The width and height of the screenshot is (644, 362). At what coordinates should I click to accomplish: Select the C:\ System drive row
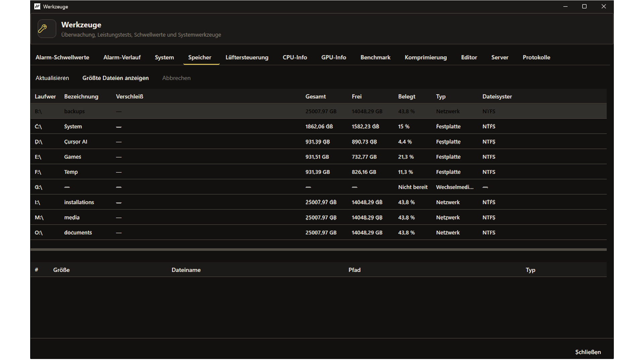318,126
